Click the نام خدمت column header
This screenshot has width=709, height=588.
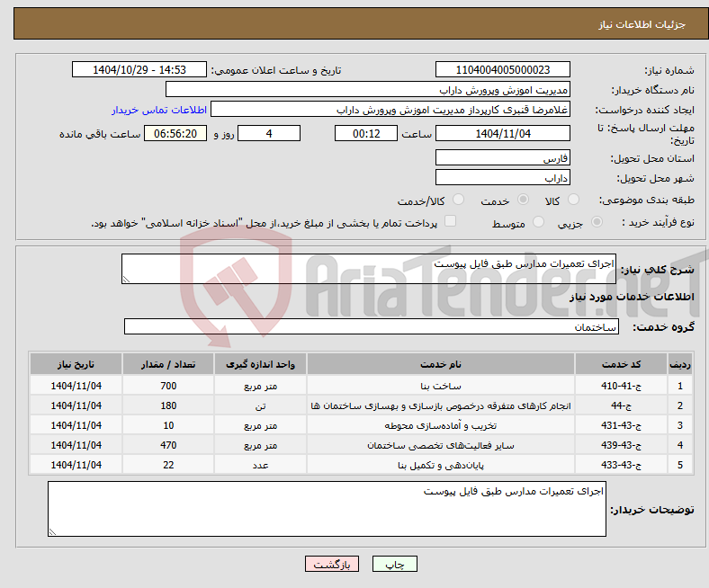(x=440, y=364)
